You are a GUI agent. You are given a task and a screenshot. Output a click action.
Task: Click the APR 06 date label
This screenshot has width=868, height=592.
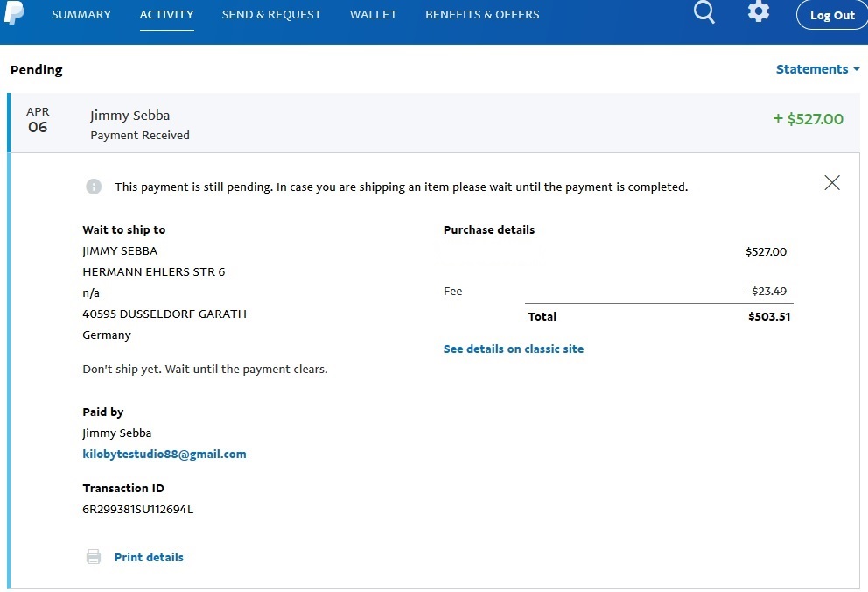(38, 120)
